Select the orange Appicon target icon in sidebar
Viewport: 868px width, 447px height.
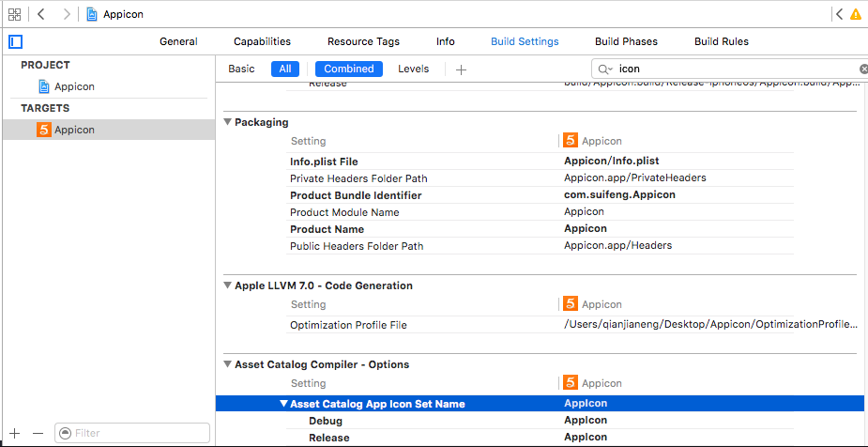point(44,130)
